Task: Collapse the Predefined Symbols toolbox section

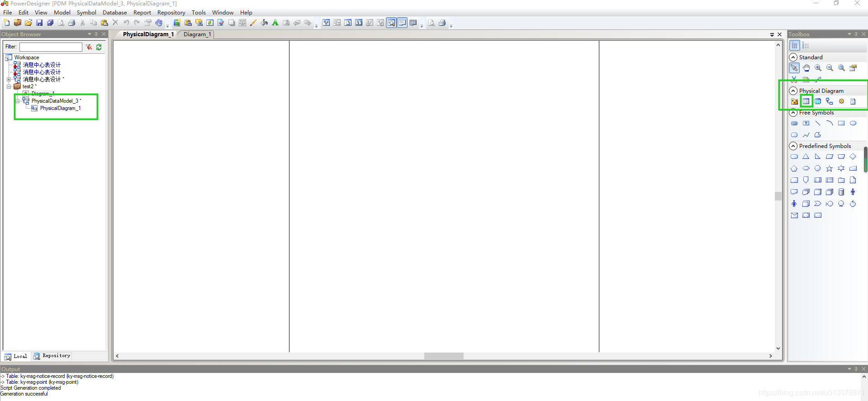Action: (793, 146)
